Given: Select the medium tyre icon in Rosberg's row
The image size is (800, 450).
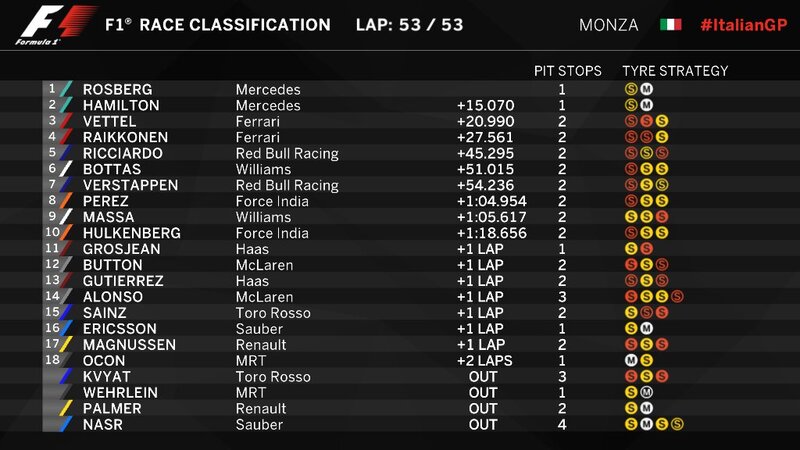Looking at the screenshot, I should 646,89.
